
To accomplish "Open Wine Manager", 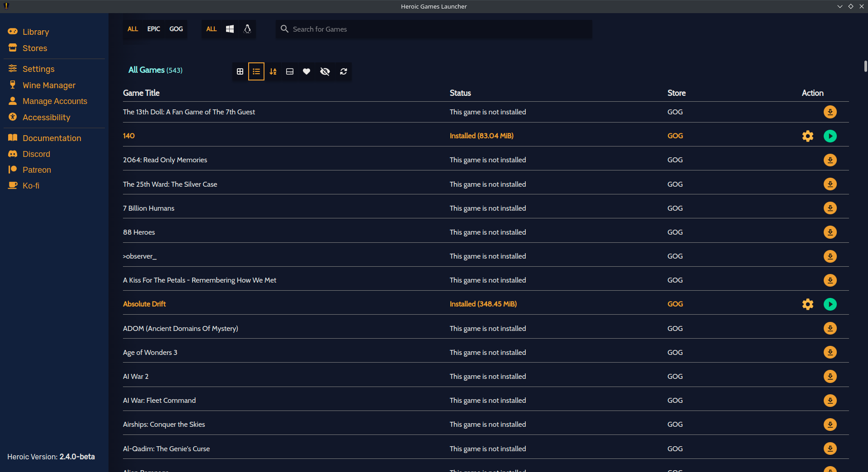I will [49, 85].
